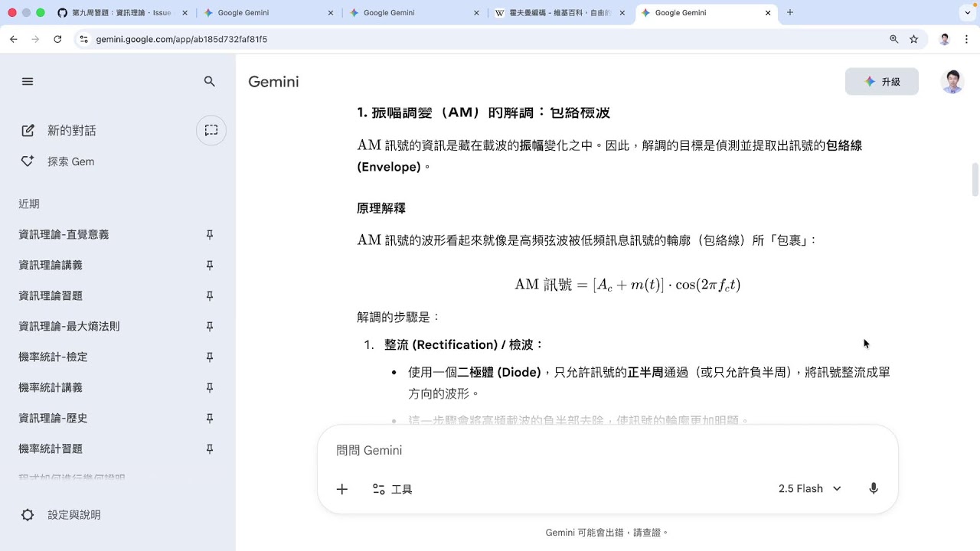The image size is (980, 551).
Task: Click the 原理解釋 subheading
Action: pos(381,208)
